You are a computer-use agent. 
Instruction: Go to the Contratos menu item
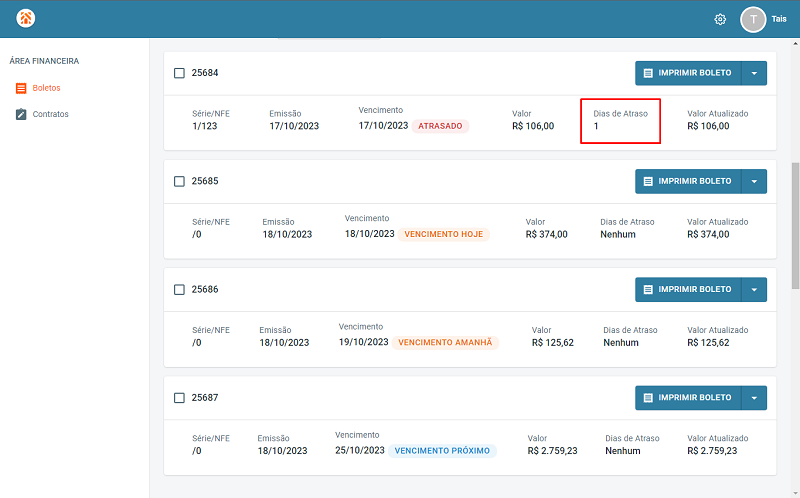[x=50, y=114]
